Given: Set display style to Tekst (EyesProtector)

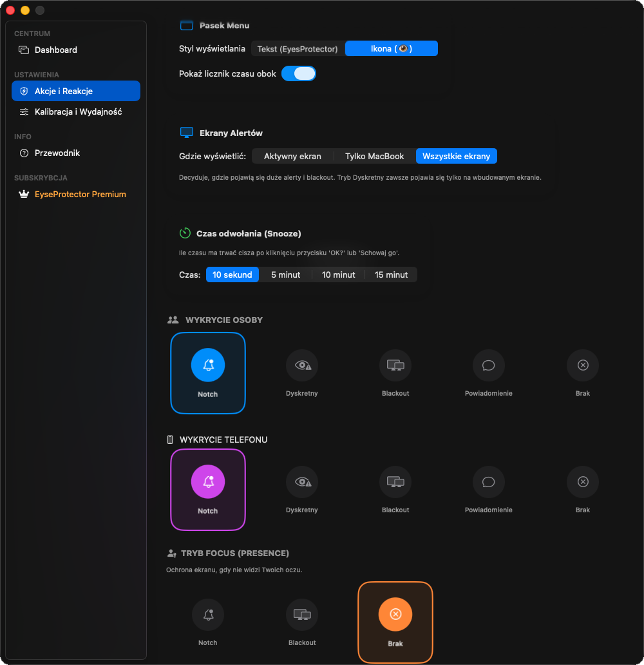Looking at the screenshot, I should 298,49.
